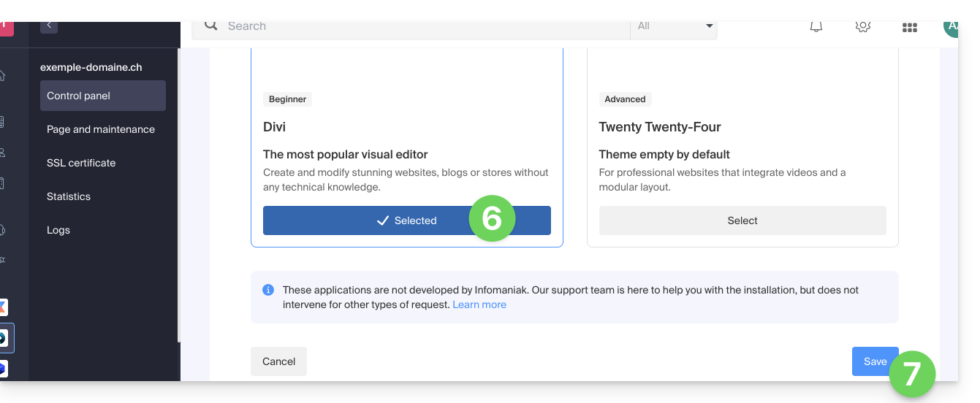Click the blue info icon in notice
This screenshot has width=980, height=403.
[x=268, y=290]
